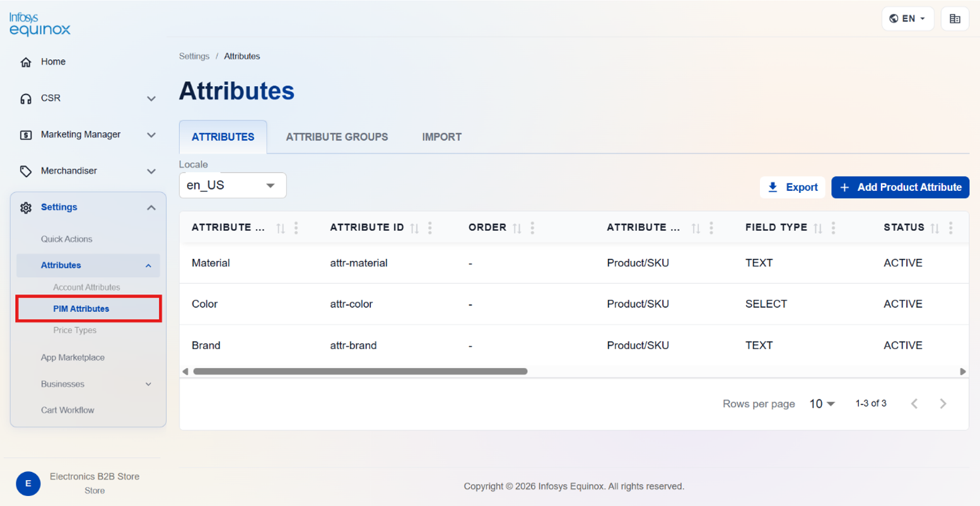This screenshot has width=980, height=506.
Task: Select the Color attribute row name
Action: 204,304
